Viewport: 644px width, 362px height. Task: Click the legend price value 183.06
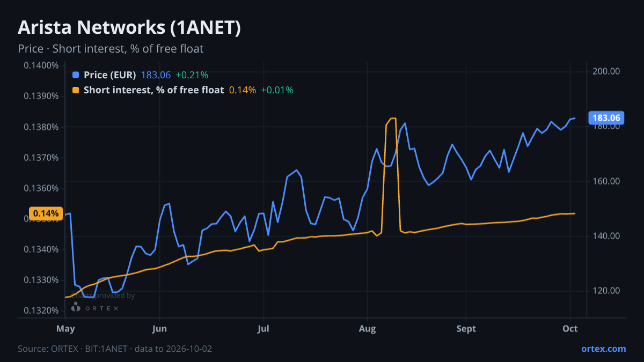pos(156,75)
